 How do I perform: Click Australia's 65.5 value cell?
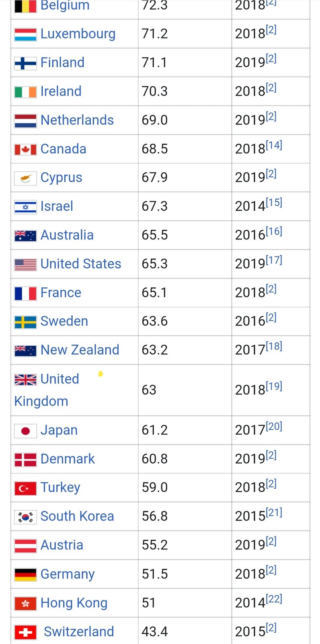click(x=155, y=235)
